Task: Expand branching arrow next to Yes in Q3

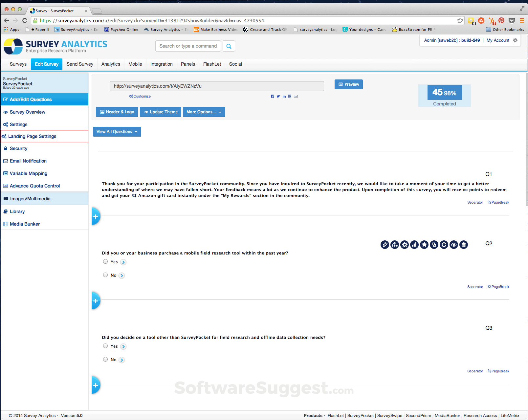Action: 123,346
